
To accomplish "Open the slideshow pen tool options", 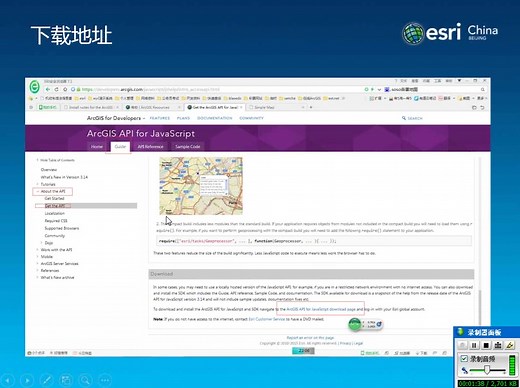I will point(47,380).
